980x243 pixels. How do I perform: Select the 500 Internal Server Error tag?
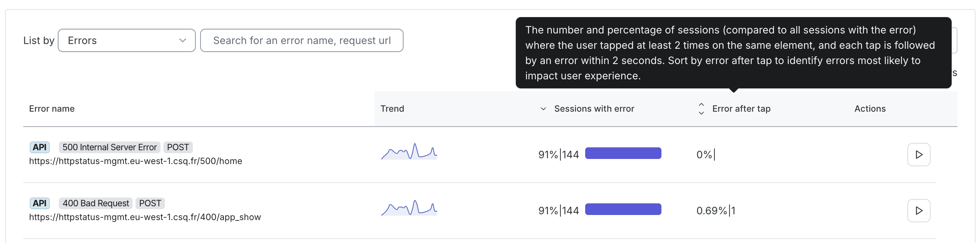(110, 147)
